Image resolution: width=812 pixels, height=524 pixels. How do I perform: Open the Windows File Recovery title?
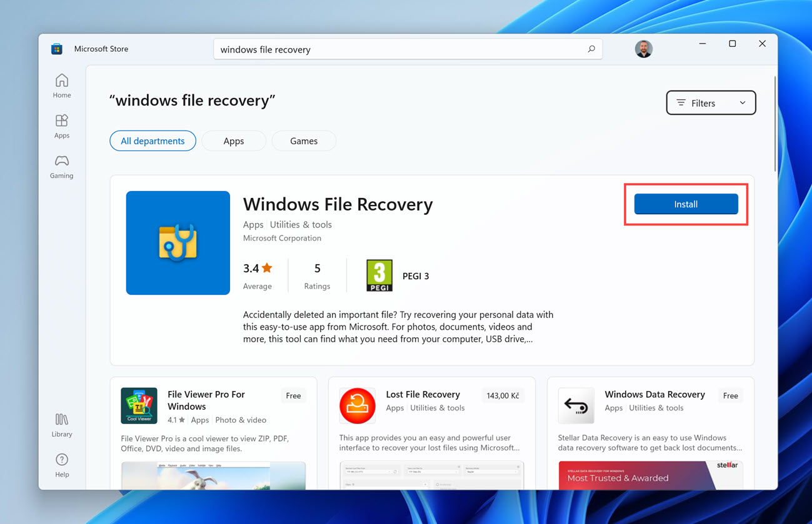tap(338, 204)
